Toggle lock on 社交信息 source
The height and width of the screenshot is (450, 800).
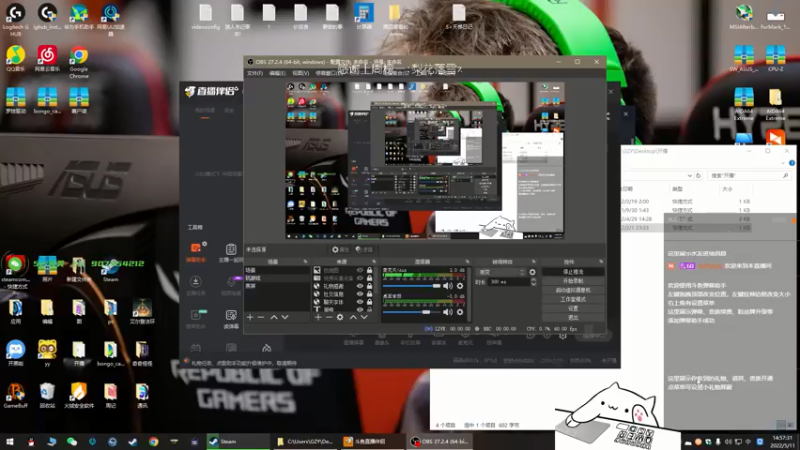click(369, 294)
